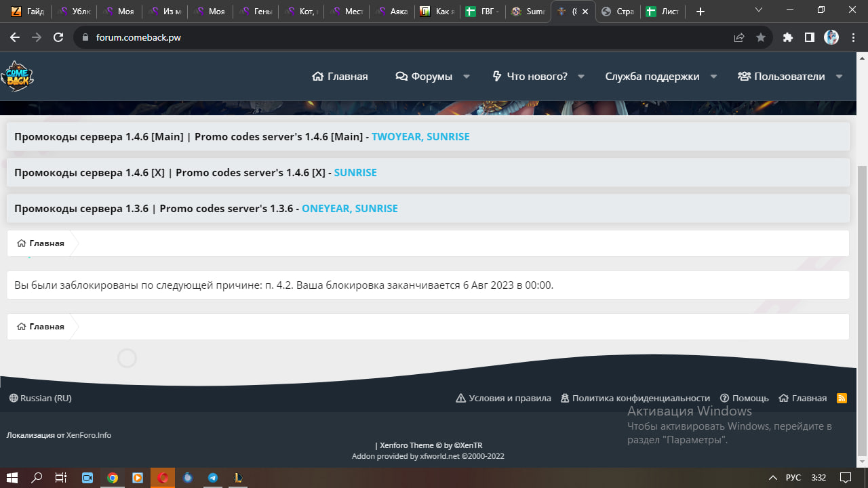Click the share page icon in address bar
Screen dimensions: 868x488
739,38
